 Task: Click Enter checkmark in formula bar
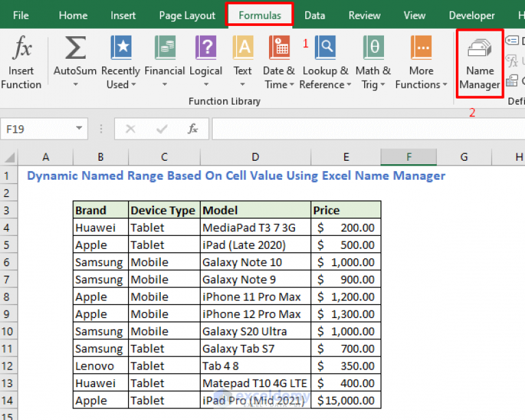[x=162, y=129]
